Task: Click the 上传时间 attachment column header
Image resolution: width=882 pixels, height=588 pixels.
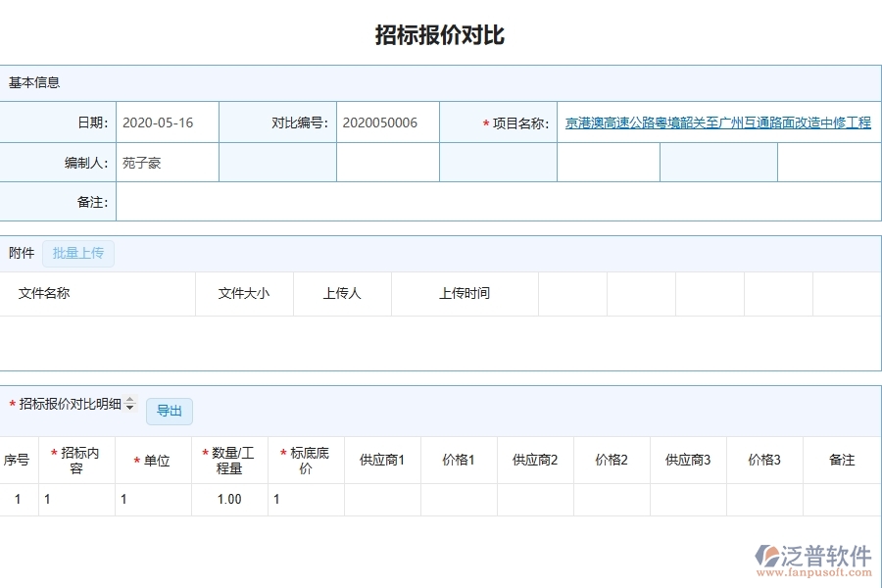Action: [465, 293]
